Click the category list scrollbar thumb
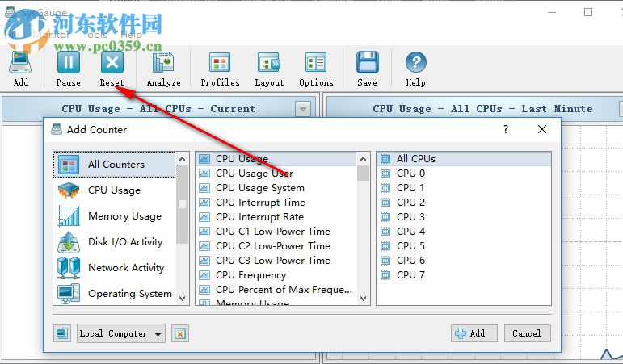This screenshot has width=623, height=364. point(183,204)
